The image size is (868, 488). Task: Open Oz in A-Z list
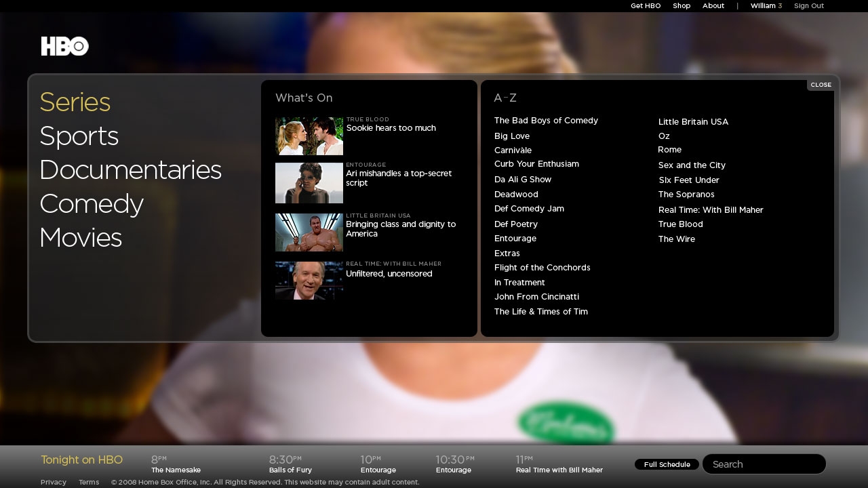click(x=664, y=136)
